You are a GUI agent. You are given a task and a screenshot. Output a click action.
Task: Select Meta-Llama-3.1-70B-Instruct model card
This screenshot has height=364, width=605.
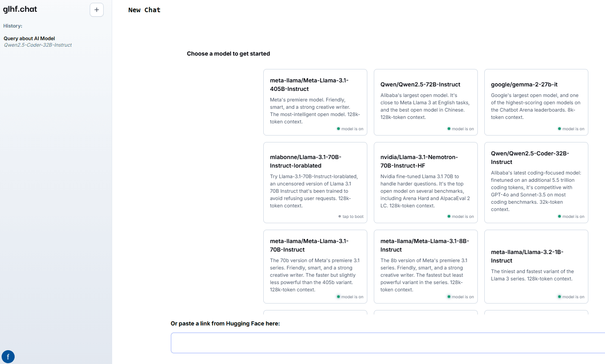point(315,267)
